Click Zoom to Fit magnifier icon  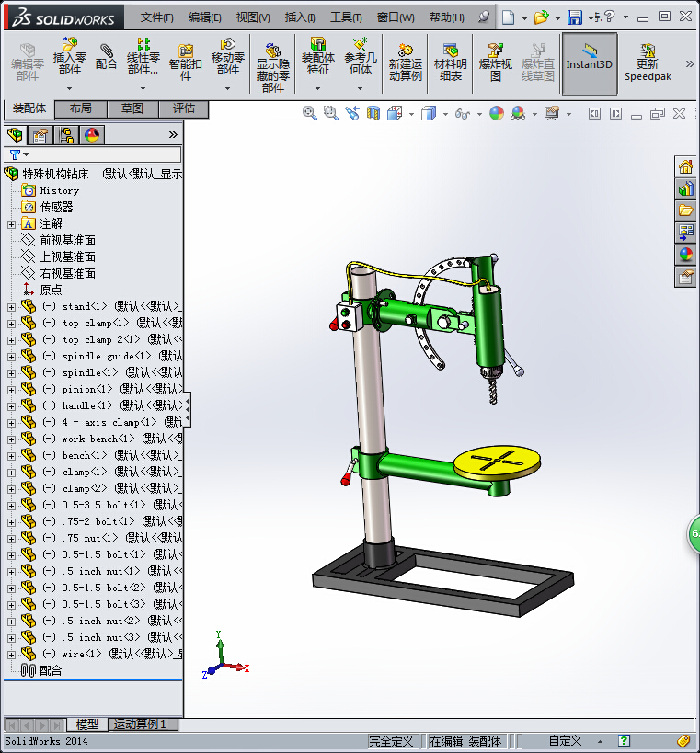(309, 113)
